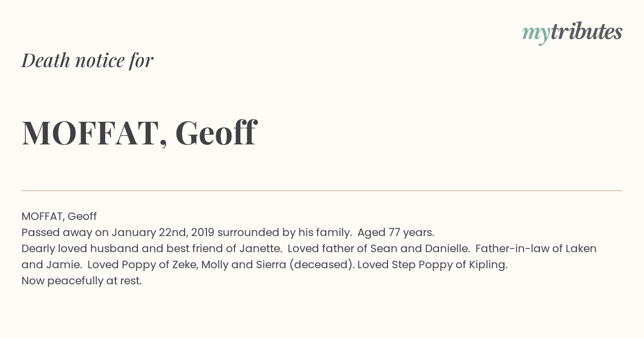Image resolution: width=644 pixels, height=338 pixels.
Task: Click the first name Geoff in the title
Action: point(216,133)
